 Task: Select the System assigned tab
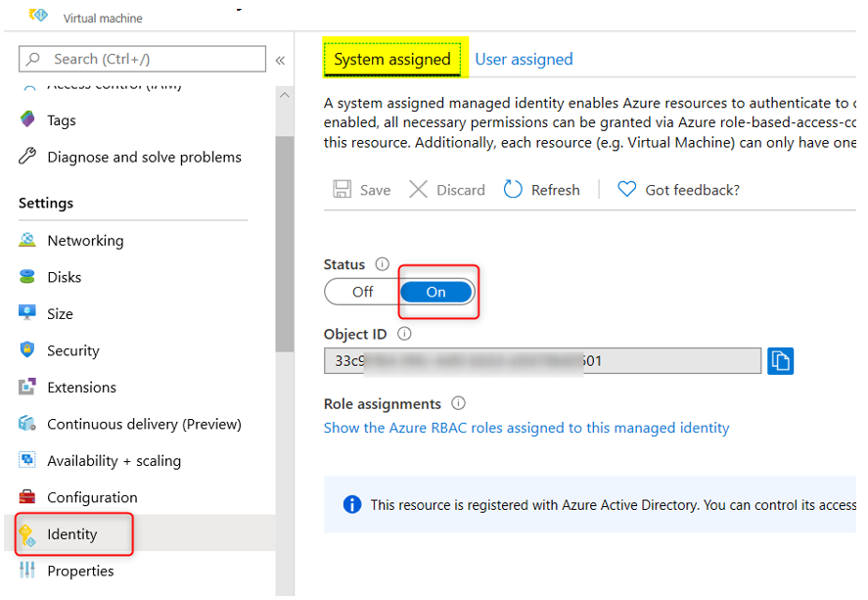click(x=392, y=59)
